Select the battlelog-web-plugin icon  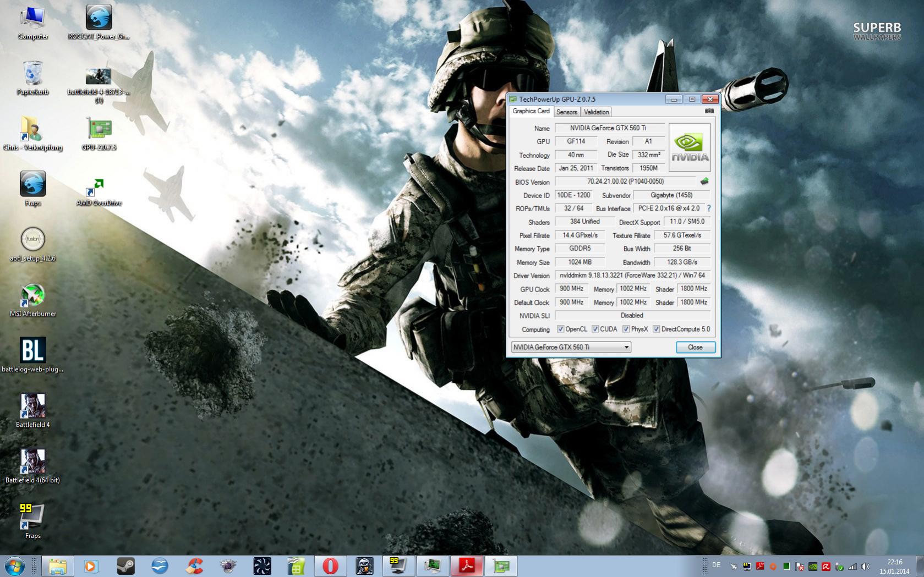coord(32,355)
